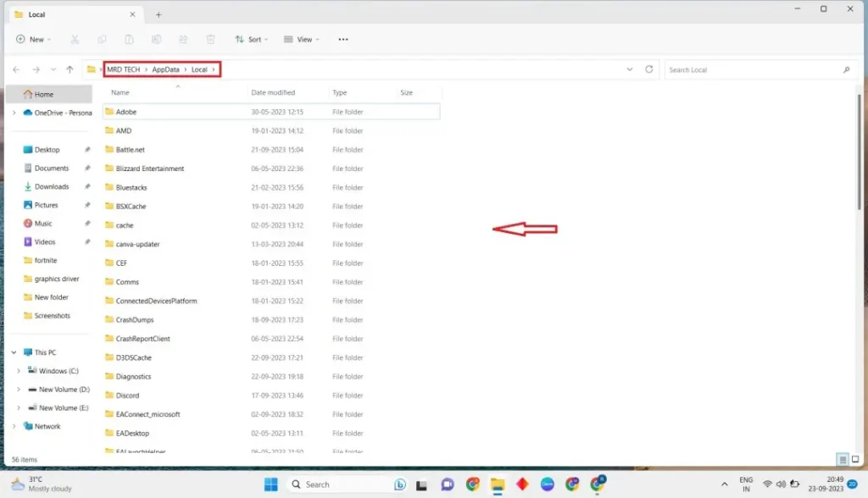Image resolution: width=868 pixels, height=498 pixels.
Task: Click the Cut scissors icon in toolbar
Action: click(75, 39)
